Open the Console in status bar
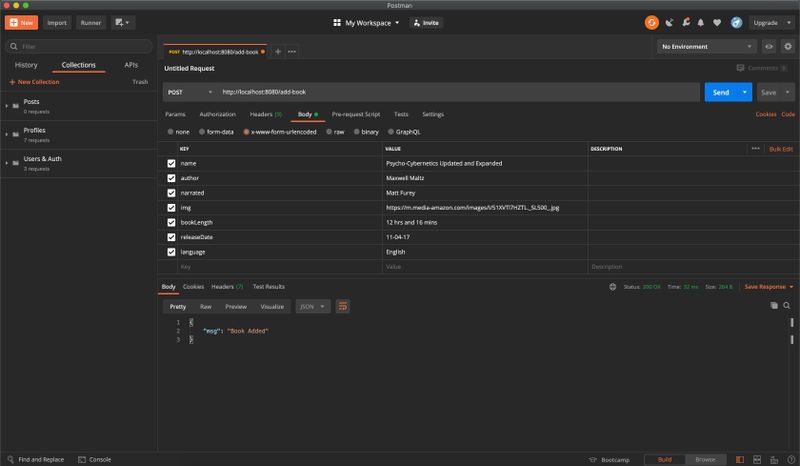 [x=94, y=459]
